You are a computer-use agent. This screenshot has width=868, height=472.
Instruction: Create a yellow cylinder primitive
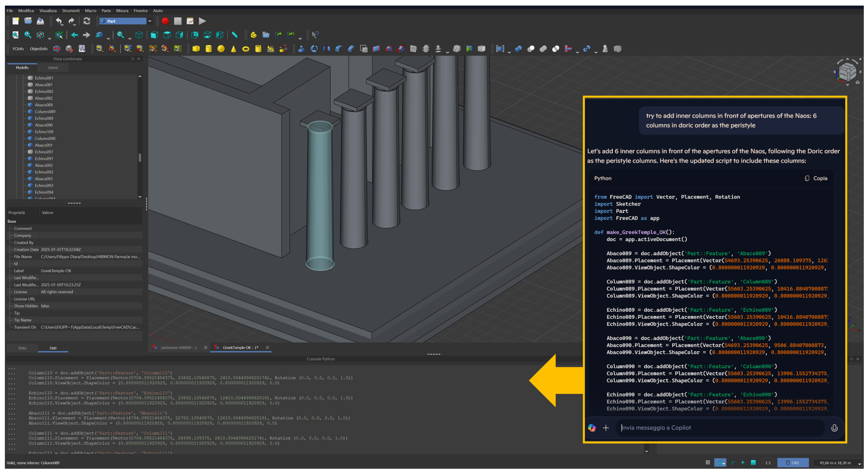point(208,48)
